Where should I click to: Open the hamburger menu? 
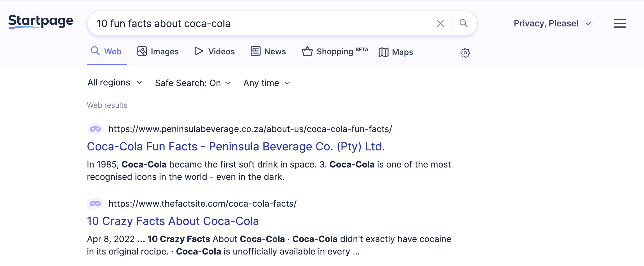pos(619,23)
